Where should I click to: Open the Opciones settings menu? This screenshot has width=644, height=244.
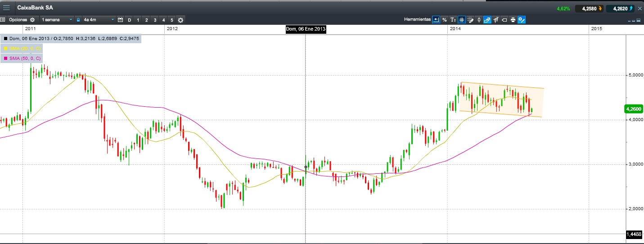[22, 20]
